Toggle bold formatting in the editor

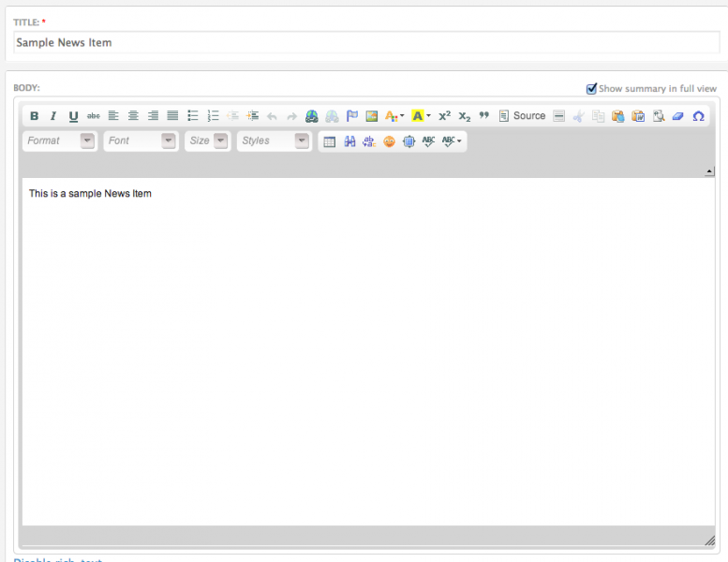click(x=34, y=116)
